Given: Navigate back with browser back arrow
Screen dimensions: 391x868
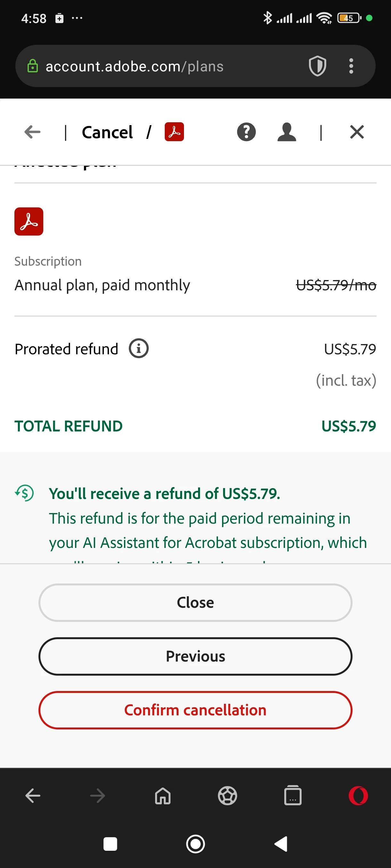Looking at the screenshot, I should [33, 796].
